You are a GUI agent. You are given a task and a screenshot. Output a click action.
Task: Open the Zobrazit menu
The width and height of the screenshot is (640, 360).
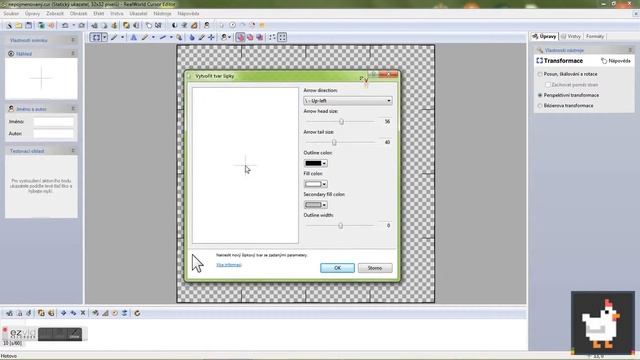55,13
